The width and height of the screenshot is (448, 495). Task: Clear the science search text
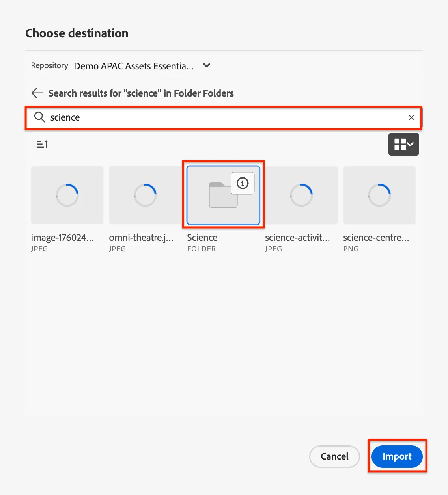(x=411, y=117)
